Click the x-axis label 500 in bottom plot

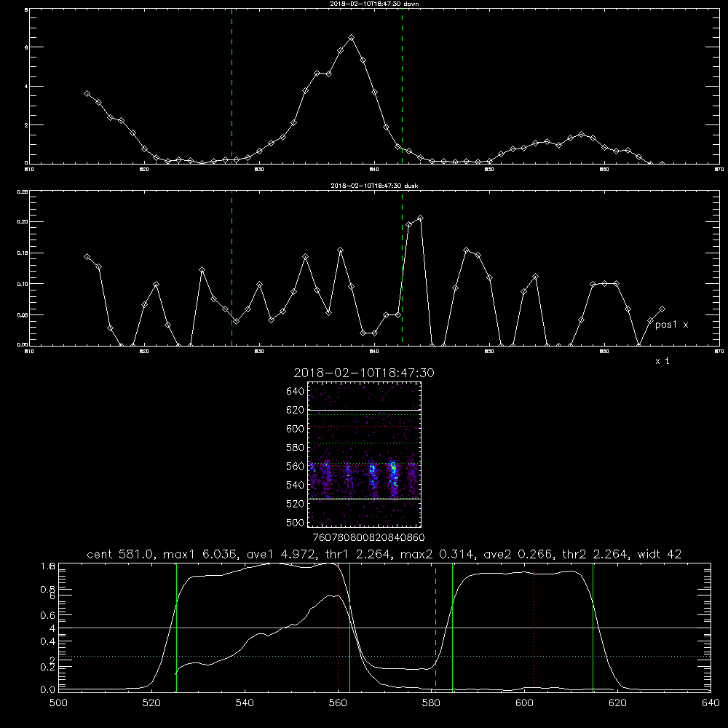pyautogui.click(x=58, y=703)
